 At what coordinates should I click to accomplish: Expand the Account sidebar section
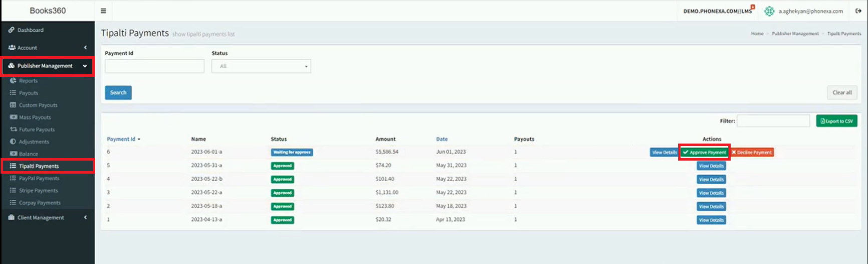click(47, 48)
